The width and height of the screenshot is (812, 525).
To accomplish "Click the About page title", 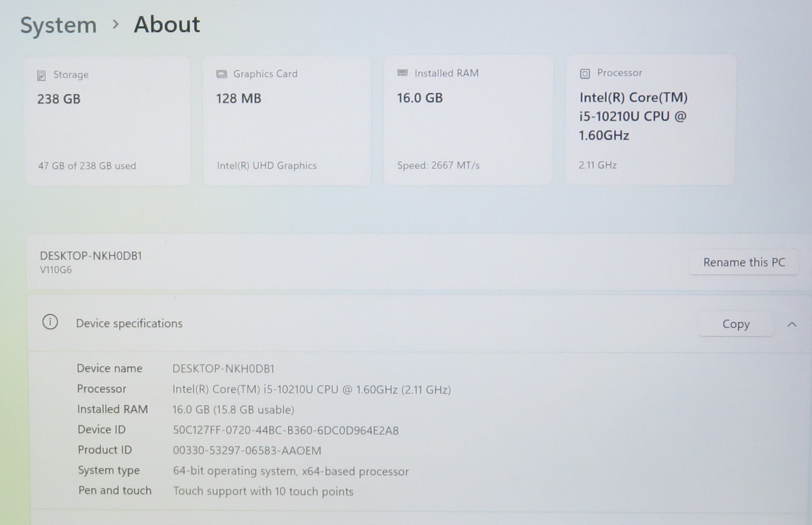I will (x=166, y=24).
